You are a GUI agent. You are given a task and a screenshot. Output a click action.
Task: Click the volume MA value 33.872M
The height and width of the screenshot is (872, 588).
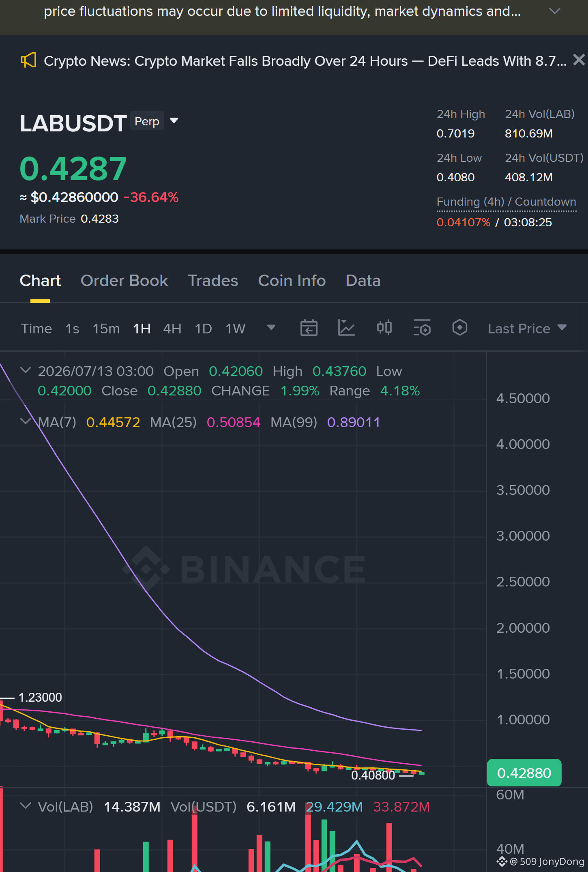click(401, 807)
